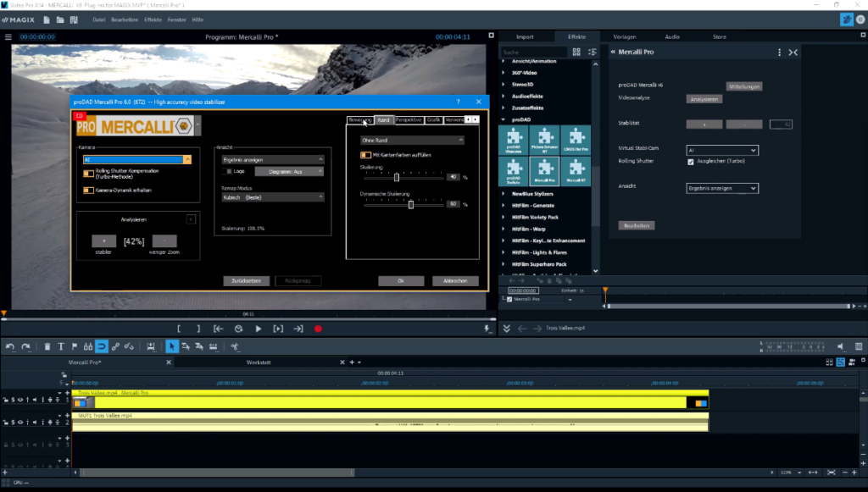Select the Perspektive tab in dialog

409,120
